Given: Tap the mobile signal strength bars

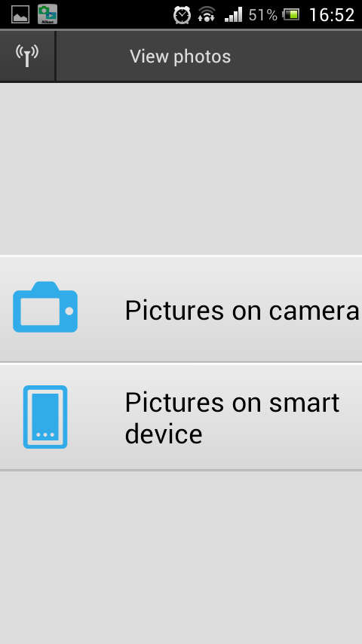Looking at the screenshot, I should coord(233,15).
